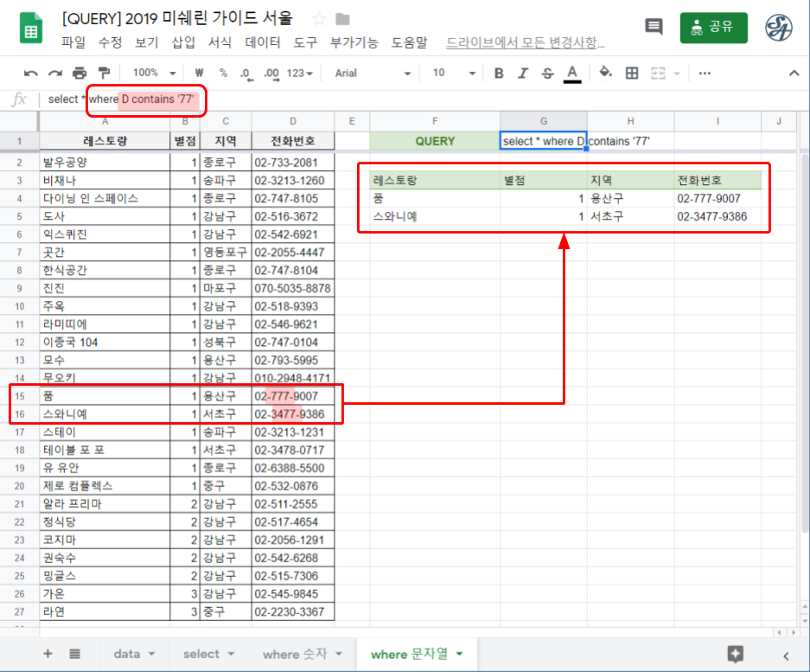Open the comment history icon
Screen dimensions: 810x672
click(x=654, y=27)
